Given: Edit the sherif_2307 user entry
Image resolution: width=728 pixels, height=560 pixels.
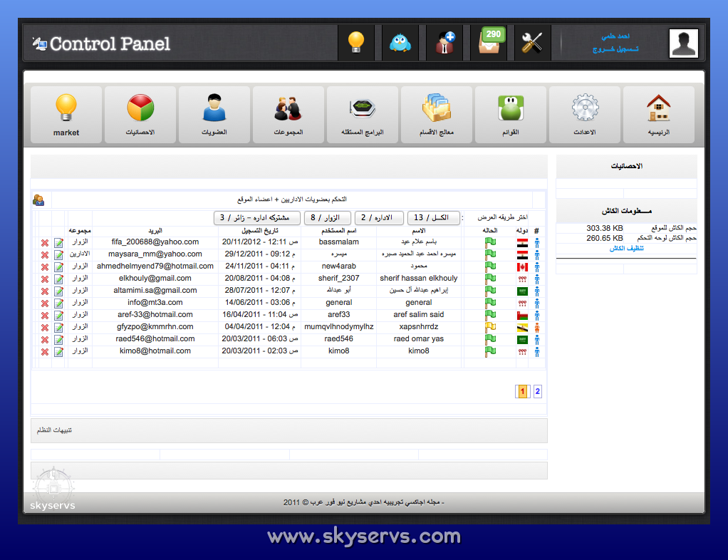Looking at the screenshot, I should point(58,279).
